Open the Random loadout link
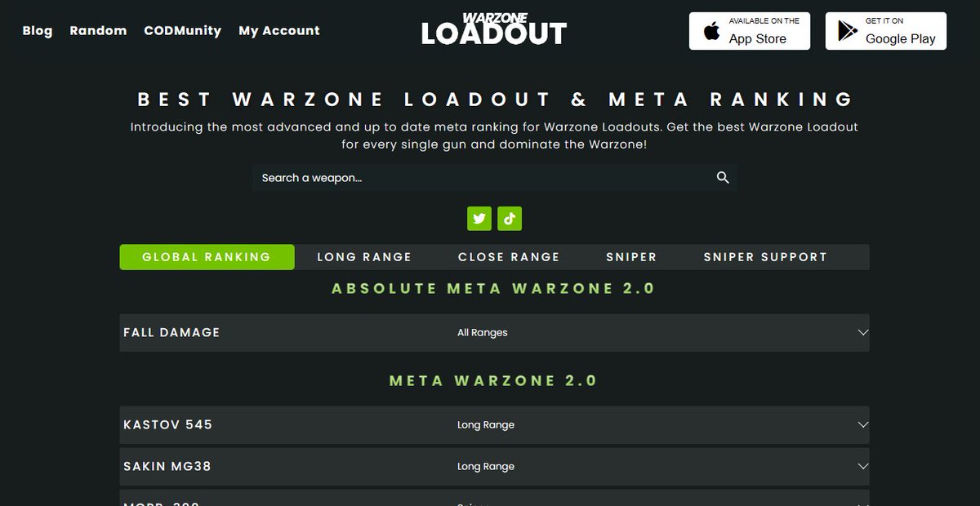Image resolution: width=980 pixels, height=506 pixels. pyautogui.click(x=98, y=31)
